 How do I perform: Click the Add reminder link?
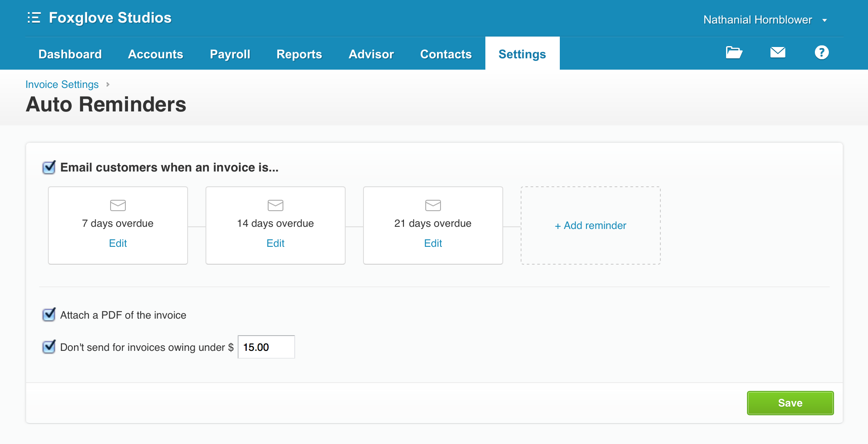click(x=590, y=225)
